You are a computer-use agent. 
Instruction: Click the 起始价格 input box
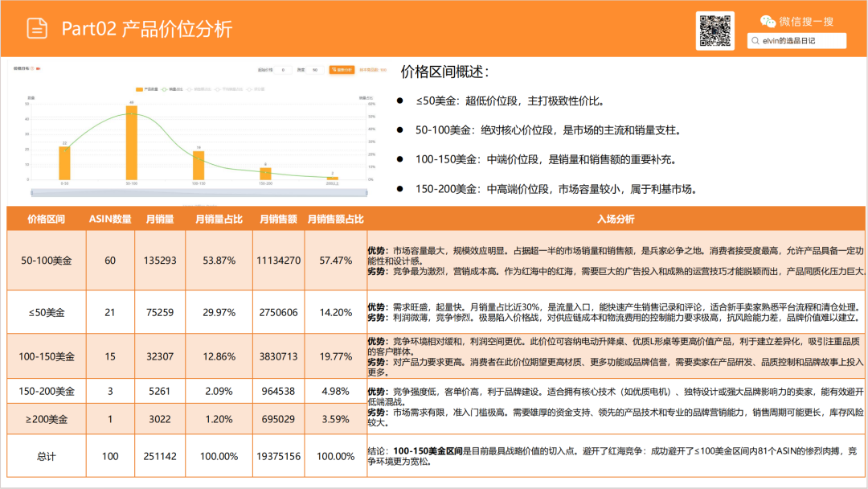tap(283, 70)
